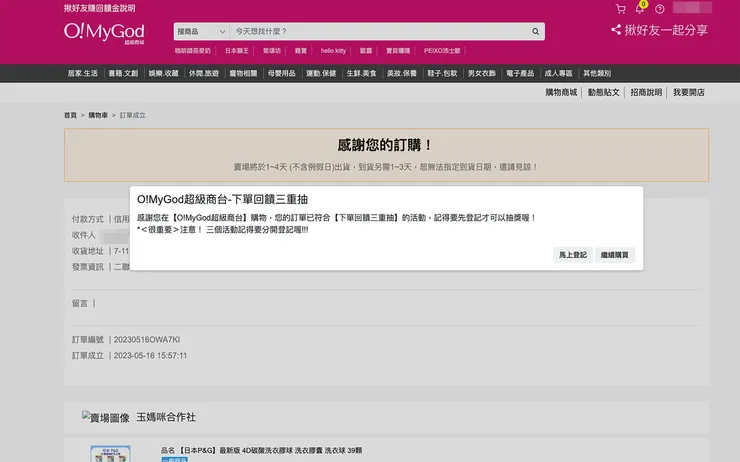Open the 休閒.旅遊 category

[204, 73]
